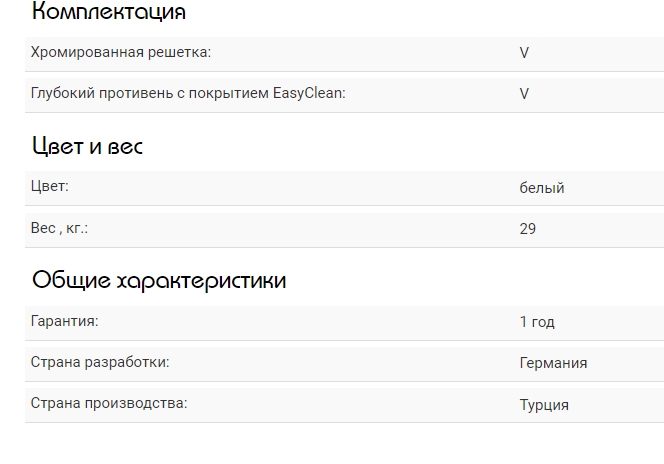
Task: Click the 1 год warranty value
Action: (537, 322)
